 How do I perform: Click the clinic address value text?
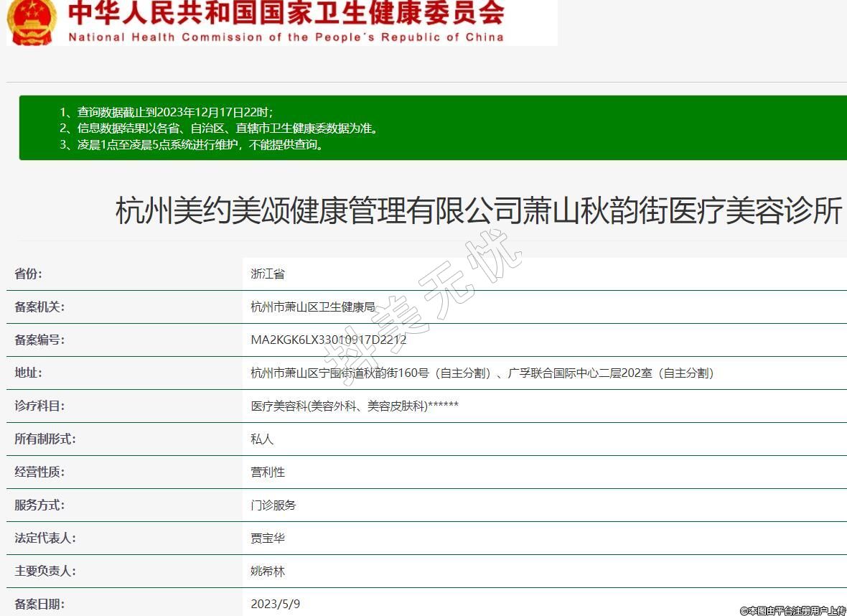(x=482, y=373)
